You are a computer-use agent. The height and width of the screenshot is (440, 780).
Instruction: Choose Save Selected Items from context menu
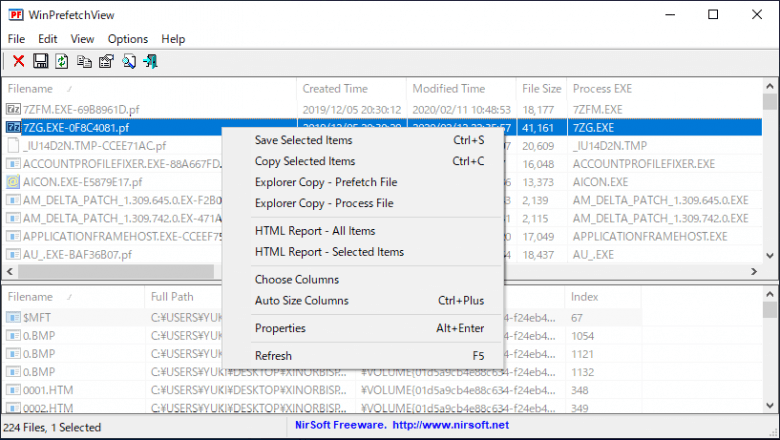point(363,140)
